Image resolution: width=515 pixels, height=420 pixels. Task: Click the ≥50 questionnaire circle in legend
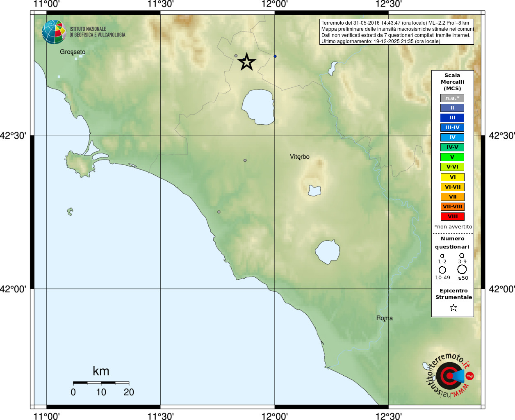pyautogui.click(x=462, y=269)
